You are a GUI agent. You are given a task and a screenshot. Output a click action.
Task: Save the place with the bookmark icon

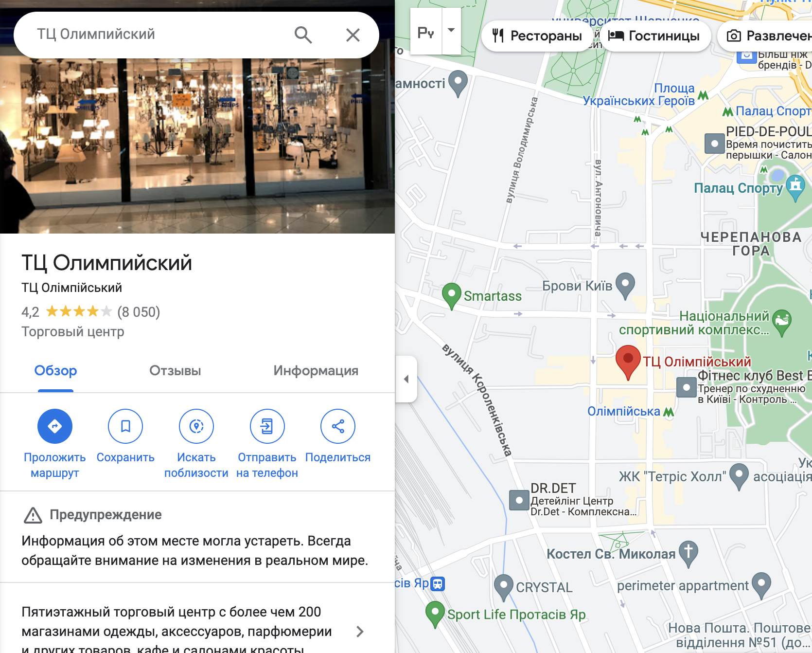click(125, 426)
